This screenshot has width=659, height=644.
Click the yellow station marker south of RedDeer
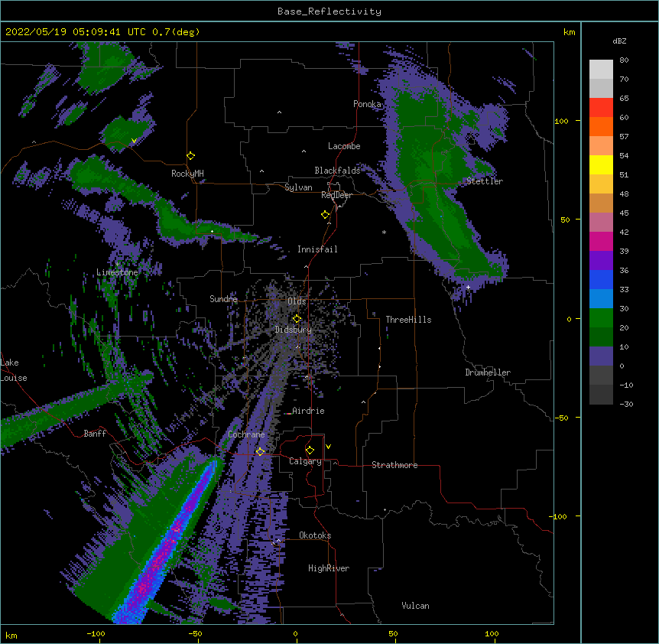click(325, 215)
